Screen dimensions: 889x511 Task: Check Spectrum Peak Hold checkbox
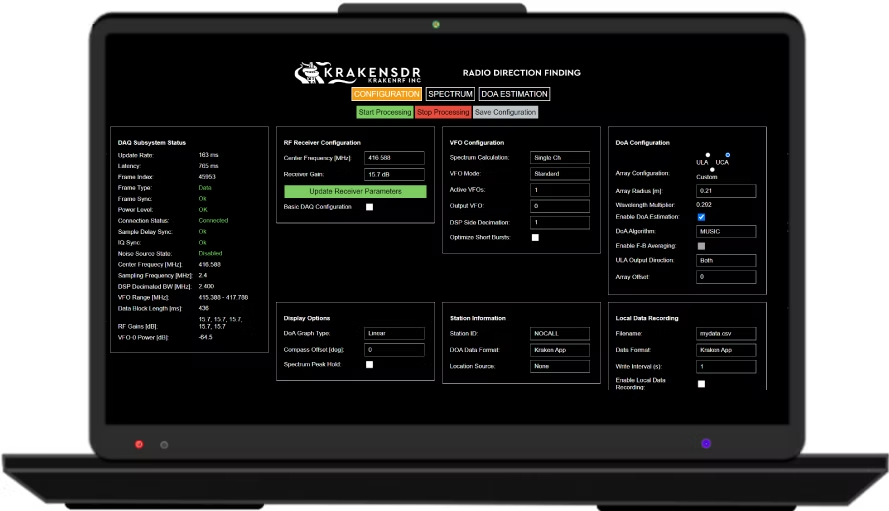coord(370,365)
